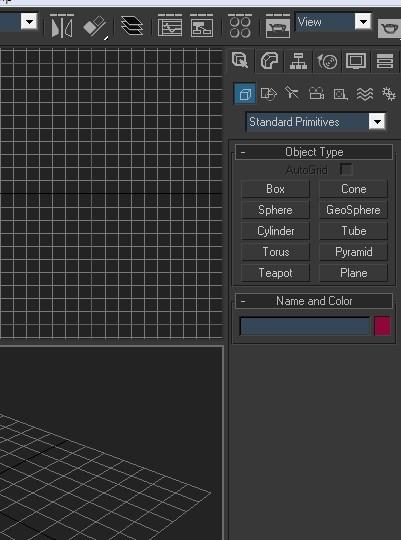Open the View render dropdown

(x=333, y=22)
